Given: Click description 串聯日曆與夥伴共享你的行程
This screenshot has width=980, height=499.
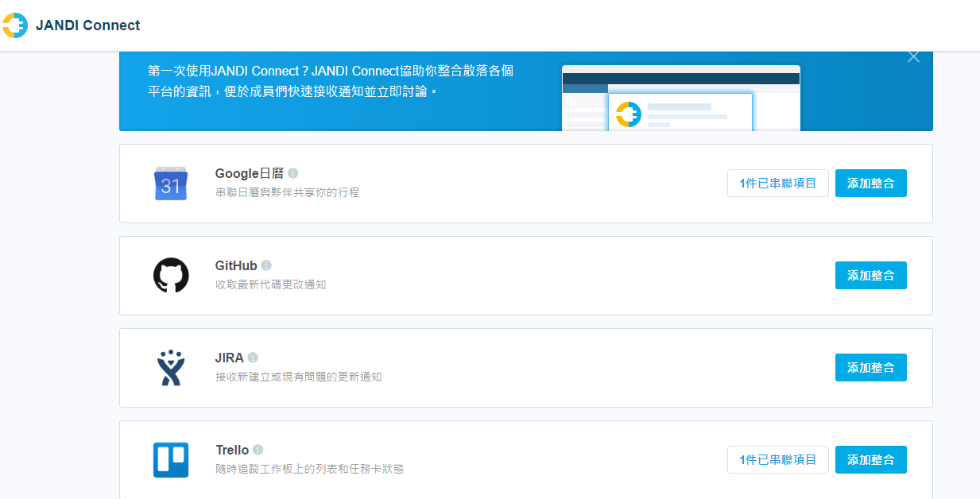Looking at the screenshot, I should tap(287, 192).
